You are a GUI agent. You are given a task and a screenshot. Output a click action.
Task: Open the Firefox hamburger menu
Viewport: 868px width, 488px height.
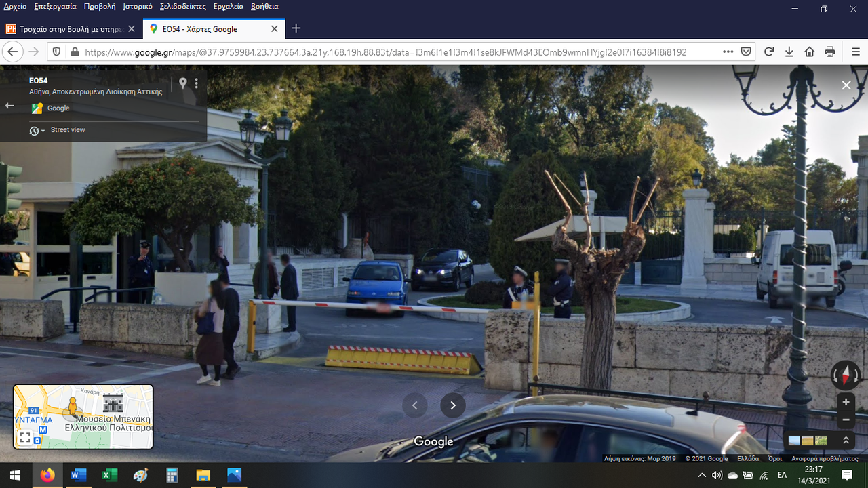pyautogui.click(x=856, y=52)
